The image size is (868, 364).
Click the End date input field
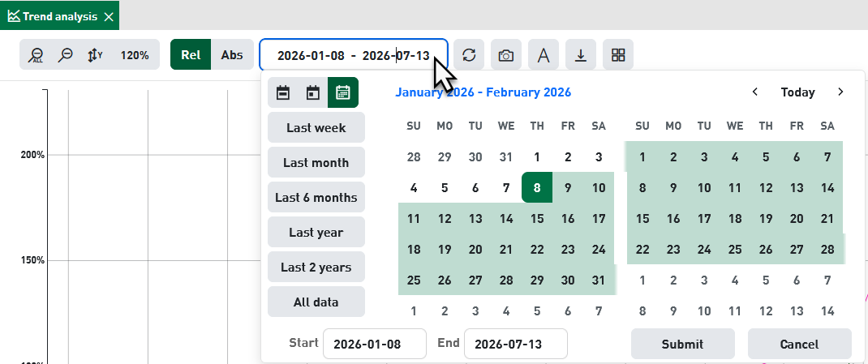516,344
